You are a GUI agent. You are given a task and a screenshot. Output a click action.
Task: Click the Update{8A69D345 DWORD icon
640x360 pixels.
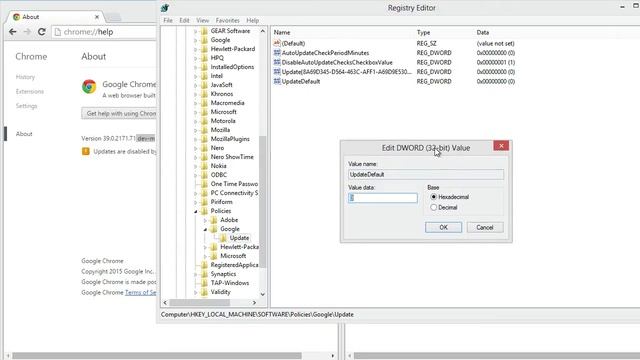pyautogui.click(x=277, y=71)
